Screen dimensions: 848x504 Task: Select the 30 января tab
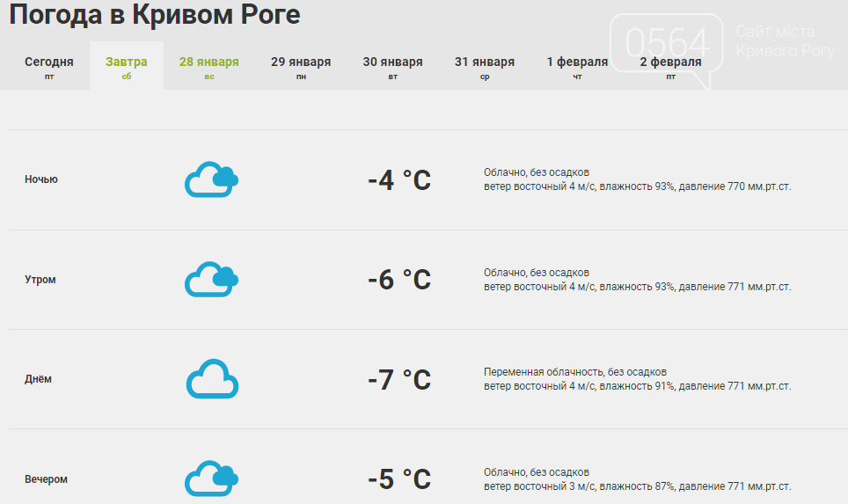392,67
